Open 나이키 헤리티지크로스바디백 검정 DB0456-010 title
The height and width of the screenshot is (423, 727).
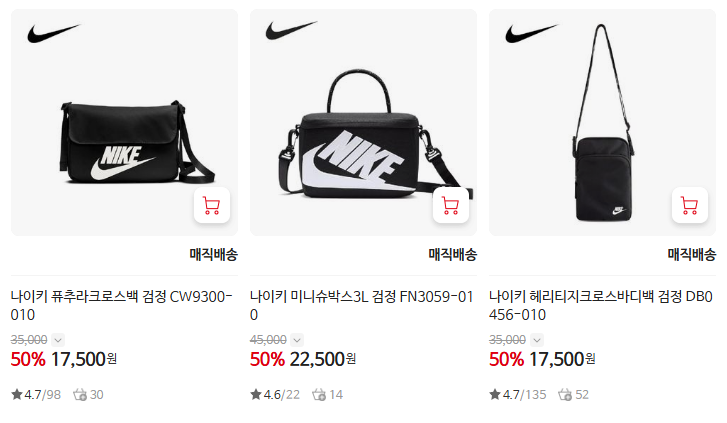coord(600,306)
